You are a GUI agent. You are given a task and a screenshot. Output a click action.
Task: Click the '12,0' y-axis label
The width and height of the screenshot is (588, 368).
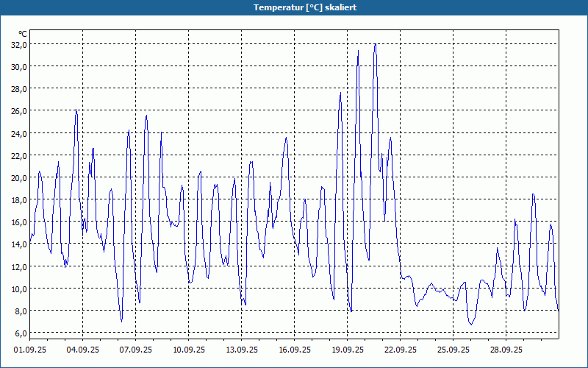19,266
